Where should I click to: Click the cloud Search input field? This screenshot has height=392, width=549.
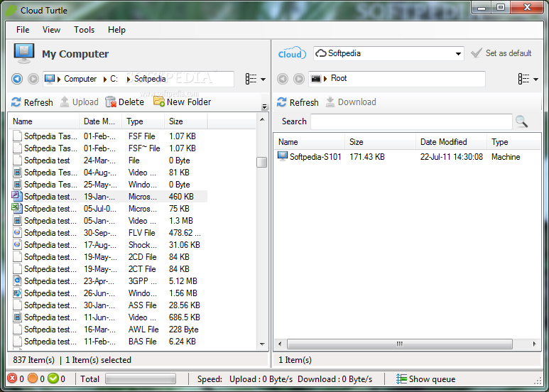click(x=411, y=121)
